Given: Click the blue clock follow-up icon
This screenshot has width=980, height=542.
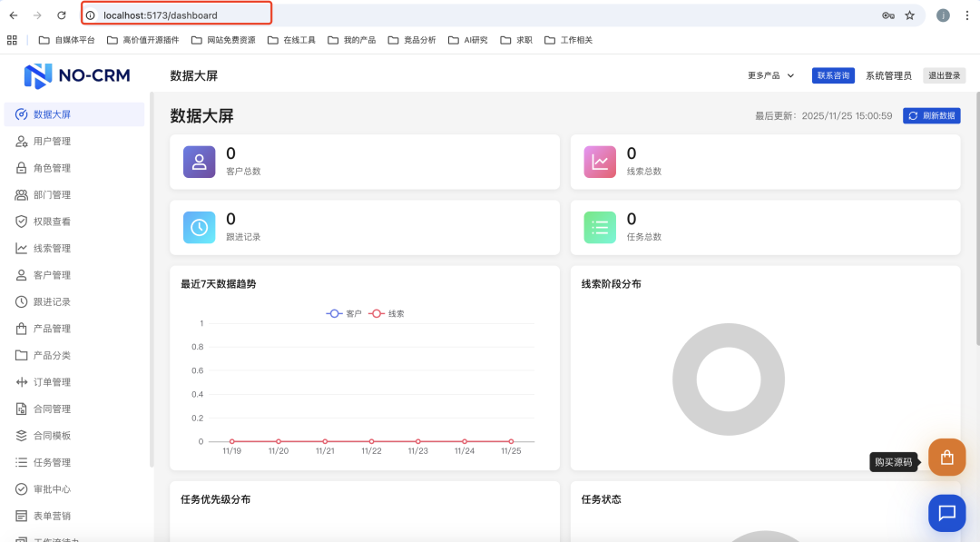Looking at the screenshot, I should click(200, 228).
